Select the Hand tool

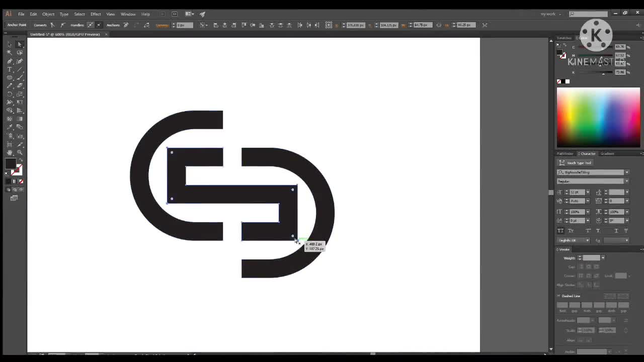[x=10, y=152]
